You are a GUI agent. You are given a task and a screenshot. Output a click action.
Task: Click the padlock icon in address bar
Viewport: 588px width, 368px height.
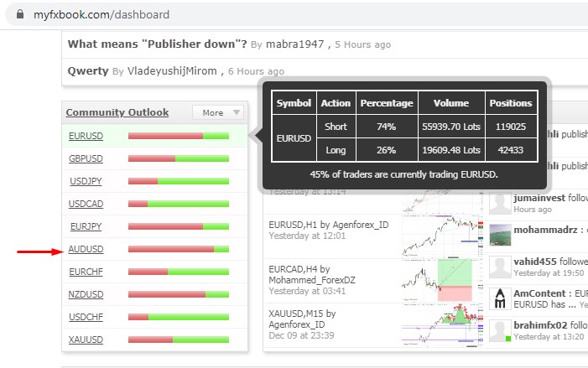[x=20, y=14]
